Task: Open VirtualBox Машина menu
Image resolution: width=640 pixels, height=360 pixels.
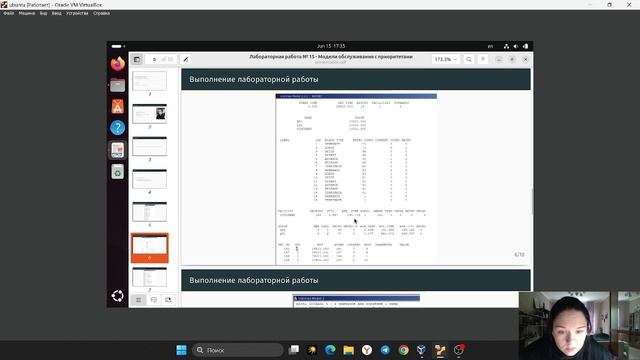Action: coord(27,13)
